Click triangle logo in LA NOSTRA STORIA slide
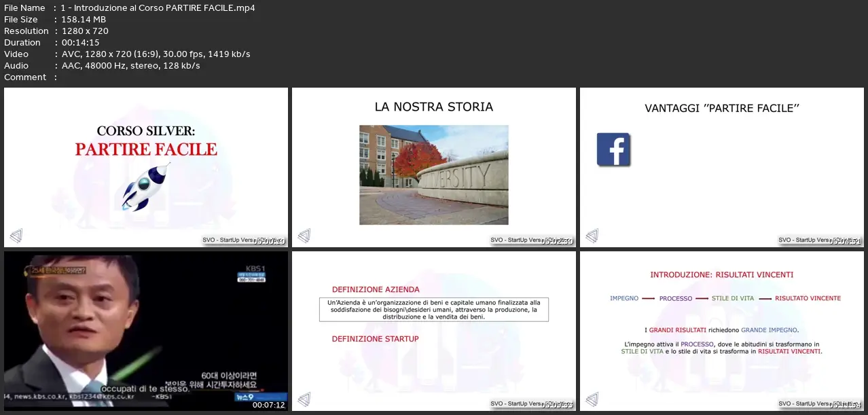 [x=304, y=236]
